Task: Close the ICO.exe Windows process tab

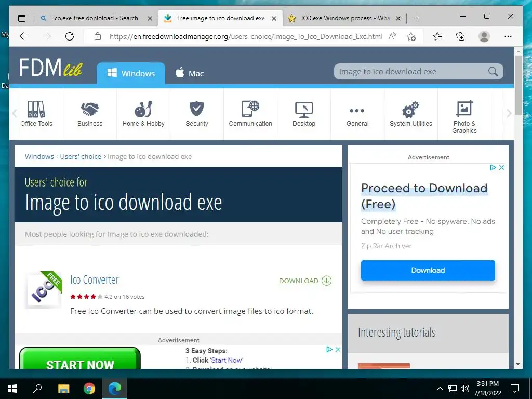Action: (x=398, y=18)
